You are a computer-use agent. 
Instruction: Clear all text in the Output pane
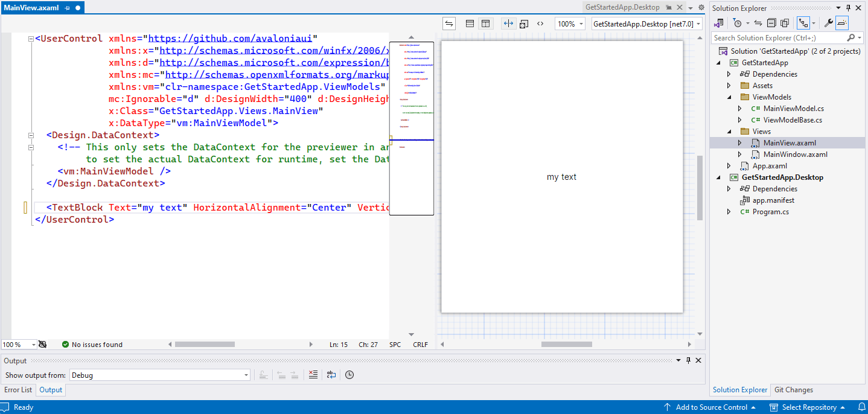[313, 375]
